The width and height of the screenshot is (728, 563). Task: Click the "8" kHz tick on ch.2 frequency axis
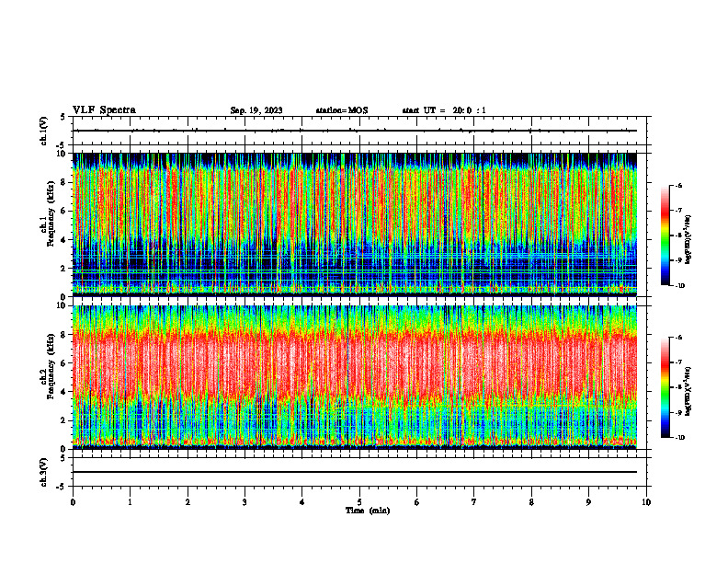[x=64, y=335]
